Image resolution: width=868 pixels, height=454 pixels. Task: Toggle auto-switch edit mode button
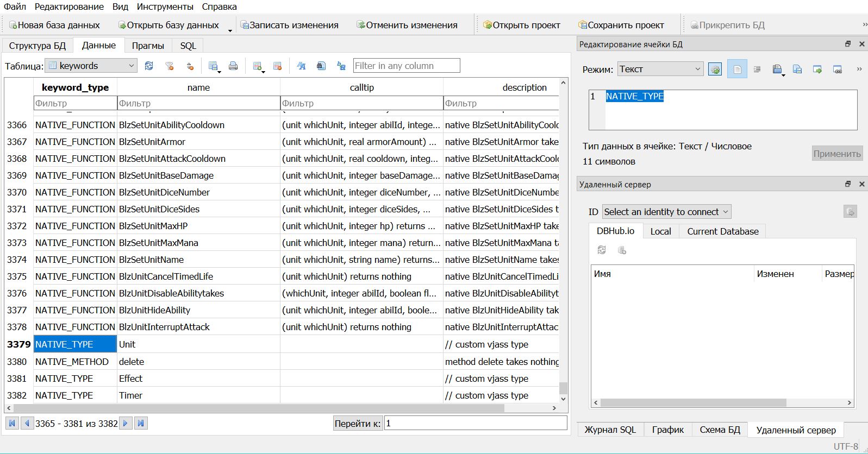(715, 69)
